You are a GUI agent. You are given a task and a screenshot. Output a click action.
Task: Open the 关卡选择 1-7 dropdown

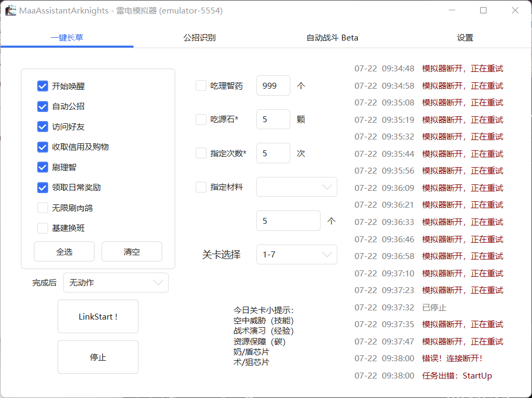pyautogui.click(x=297, y=255)
